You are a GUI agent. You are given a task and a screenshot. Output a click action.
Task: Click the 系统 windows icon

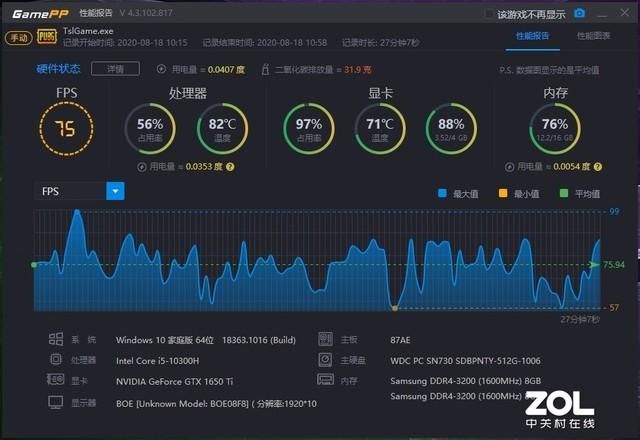[56, 339]
